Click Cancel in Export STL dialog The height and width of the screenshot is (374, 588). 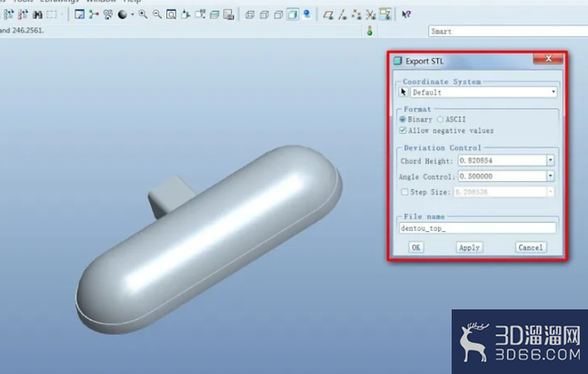pos(530,248)
